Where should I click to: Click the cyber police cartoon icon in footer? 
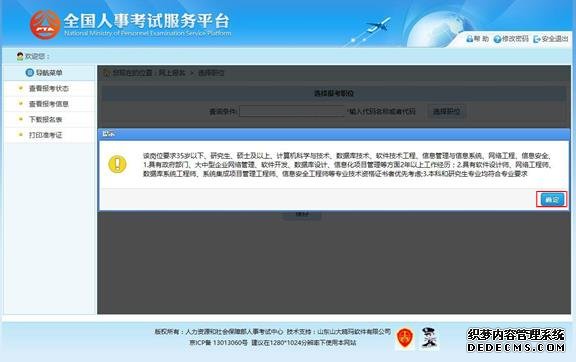[429, 337]
